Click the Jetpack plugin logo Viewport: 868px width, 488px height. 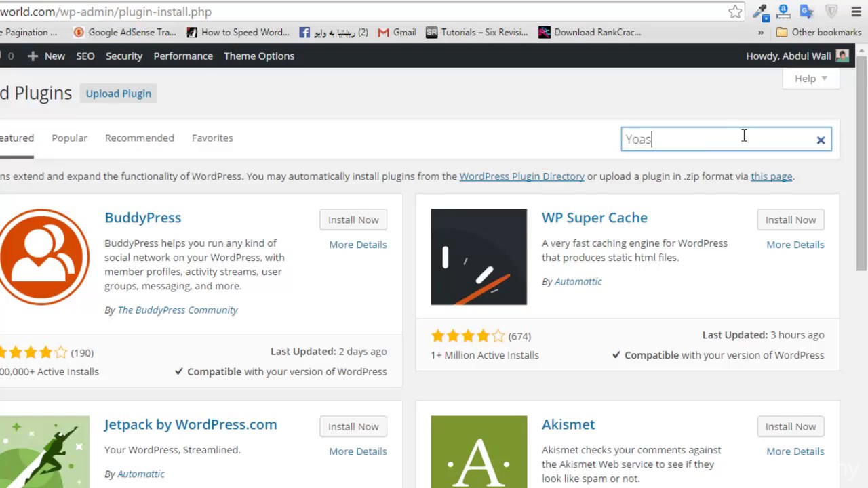pyautogui.click(x=44, y=451)
